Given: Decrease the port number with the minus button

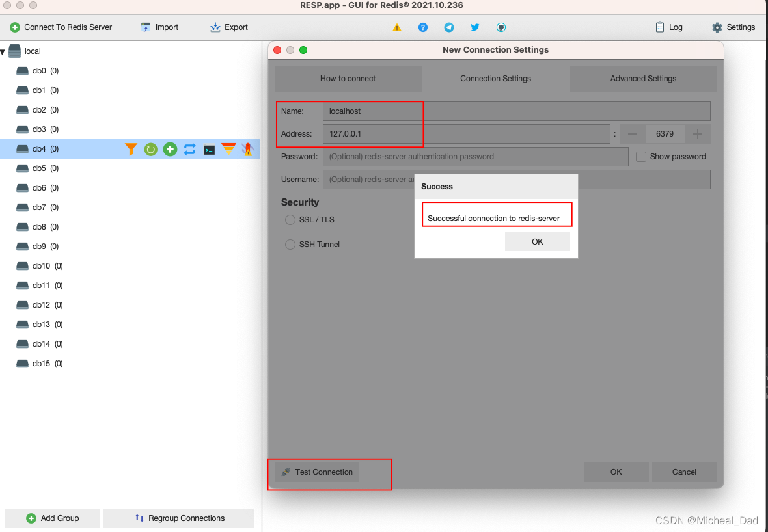Looking at the screenshot, I should point(633,134).
